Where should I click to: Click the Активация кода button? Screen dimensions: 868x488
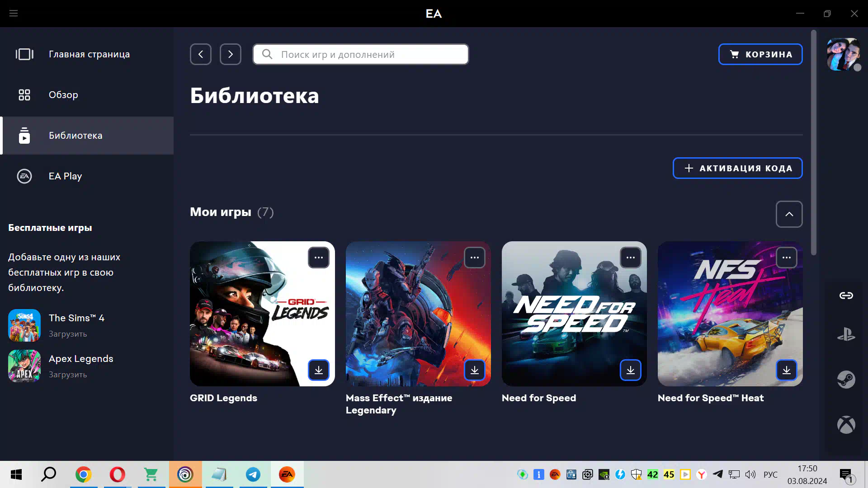click(x=738, y=168)
